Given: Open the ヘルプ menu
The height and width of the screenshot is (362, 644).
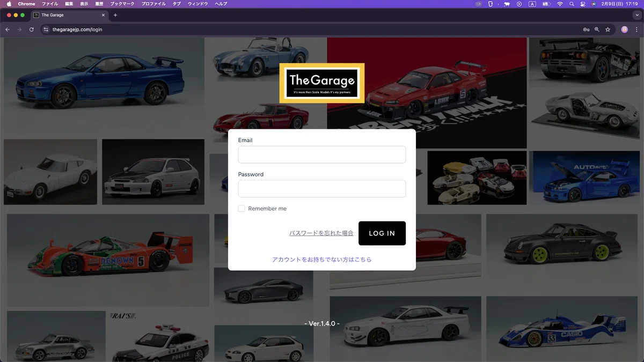Looking at the screenshot, I should pyautogui.click(x=221, y=4).
